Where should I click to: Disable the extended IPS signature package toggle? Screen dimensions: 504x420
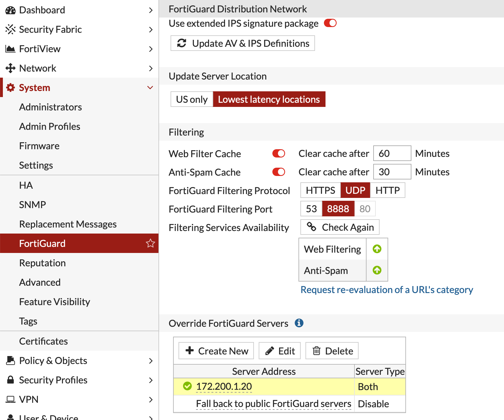330,23
